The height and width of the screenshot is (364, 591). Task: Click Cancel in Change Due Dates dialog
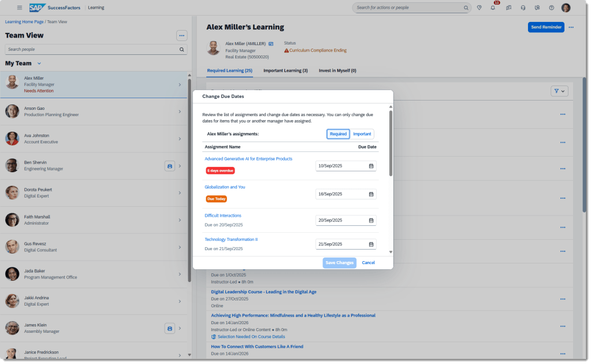(x=368, y=263)
